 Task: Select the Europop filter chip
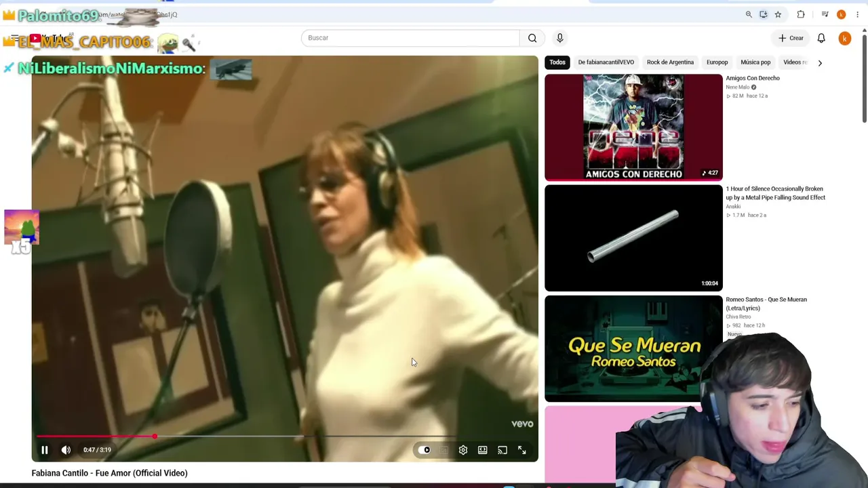click(x=717, y=62)
